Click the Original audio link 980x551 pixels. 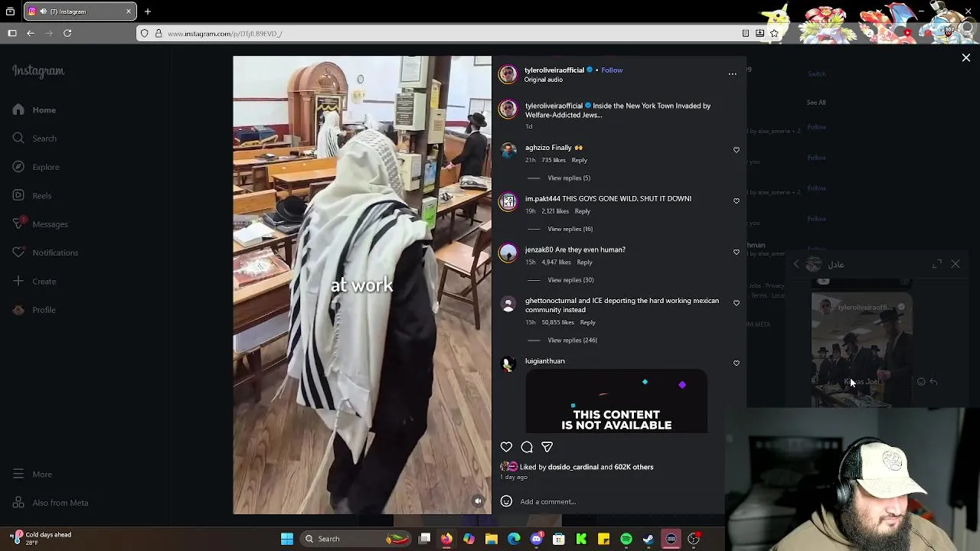544,80
